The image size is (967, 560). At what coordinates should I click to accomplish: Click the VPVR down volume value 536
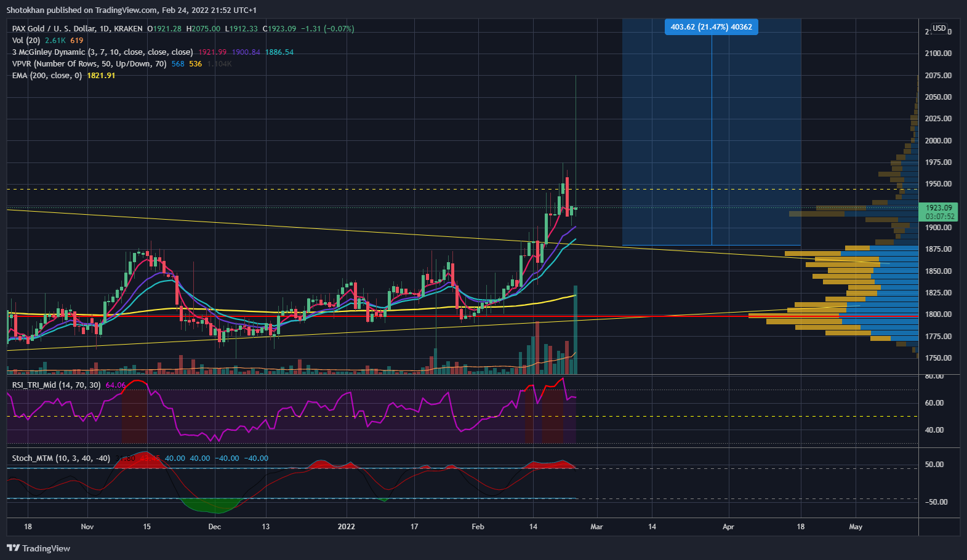196,64
